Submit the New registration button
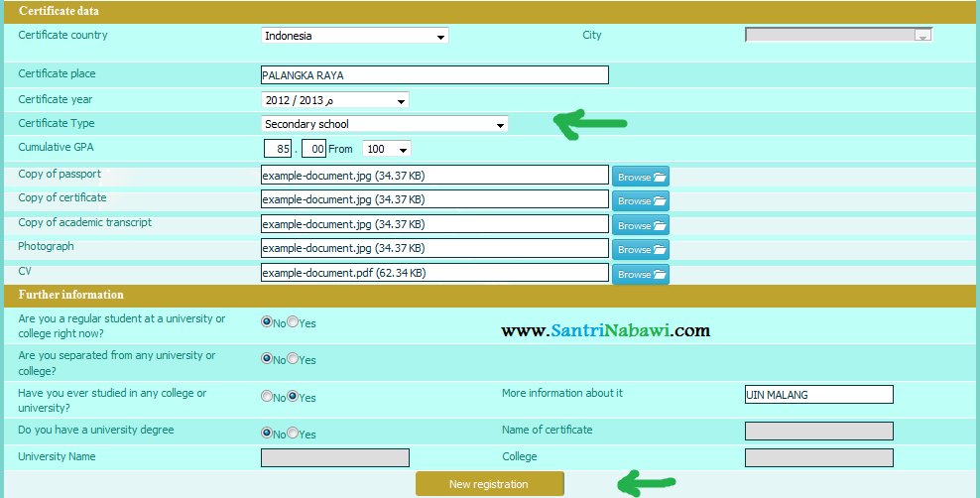 coord(489,484)
